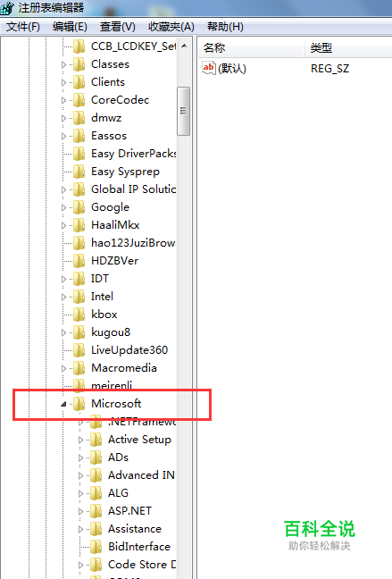The image size is (392, 579).
Task: Click the hao123JuziBrowser folder icon
Action: 79,243
